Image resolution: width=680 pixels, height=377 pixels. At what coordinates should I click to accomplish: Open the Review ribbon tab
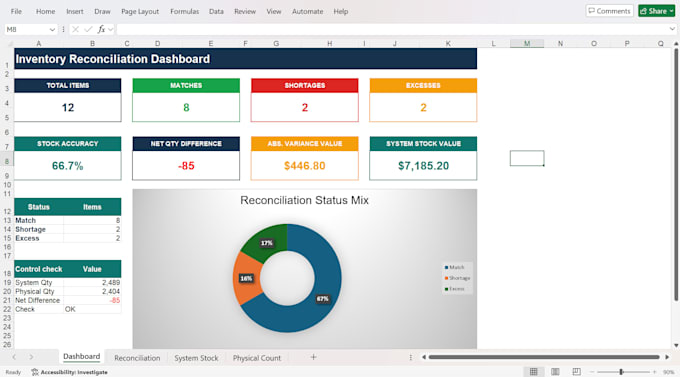click(245, 11)
